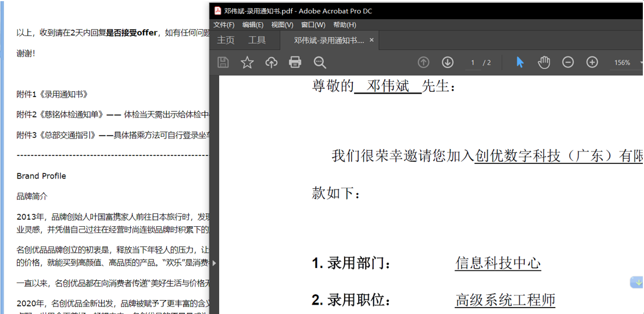This screenshot has width=644, height=314.
Task: Click the paragraph starting 一直以来 in email
Action: pos(113,283)
